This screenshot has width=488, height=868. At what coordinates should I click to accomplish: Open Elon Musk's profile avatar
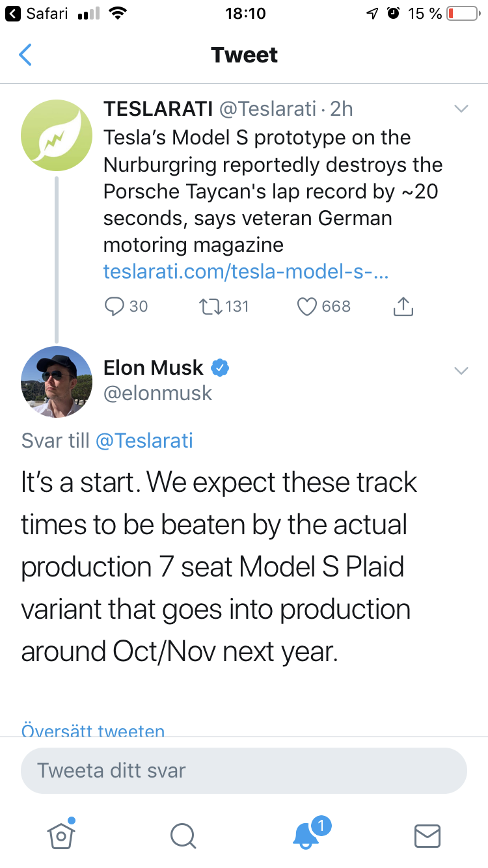click(x=57, y=382)
